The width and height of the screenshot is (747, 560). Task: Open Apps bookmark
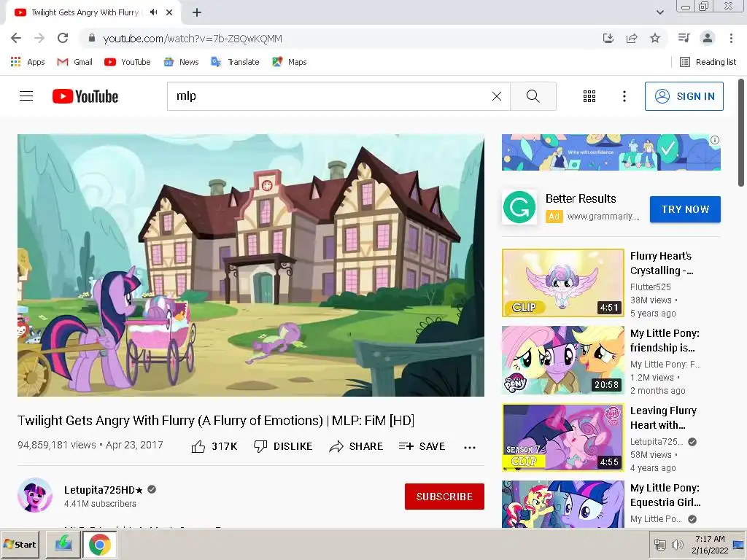28,62
